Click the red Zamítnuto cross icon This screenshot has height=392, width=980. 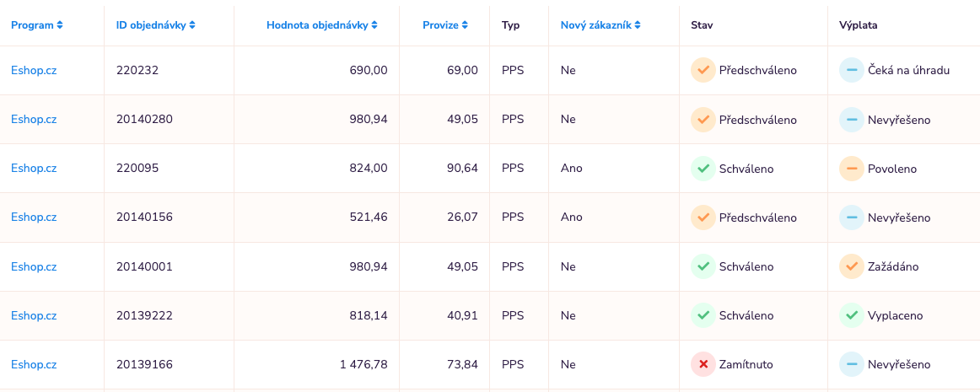(703, 365)
